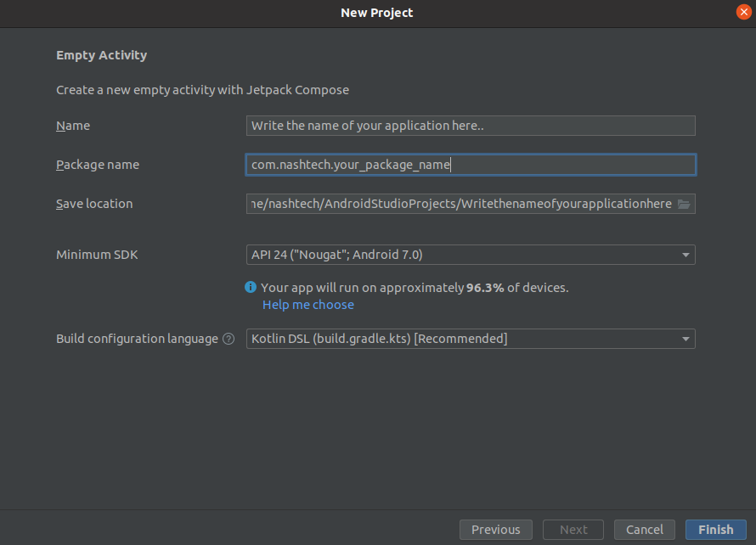Open the 'Help me choose' link
756x545 pixels.
pos(308,305)
